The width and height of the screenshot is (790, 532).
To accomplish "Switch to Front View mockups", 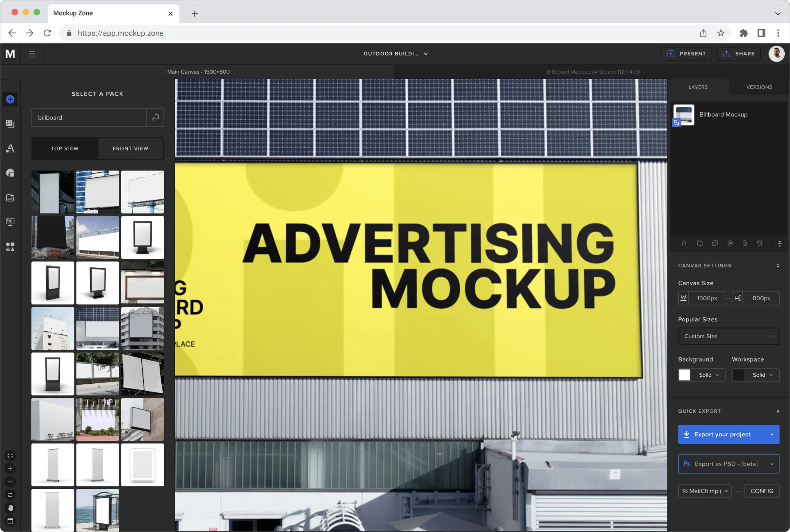I will (x=130, y=149).
